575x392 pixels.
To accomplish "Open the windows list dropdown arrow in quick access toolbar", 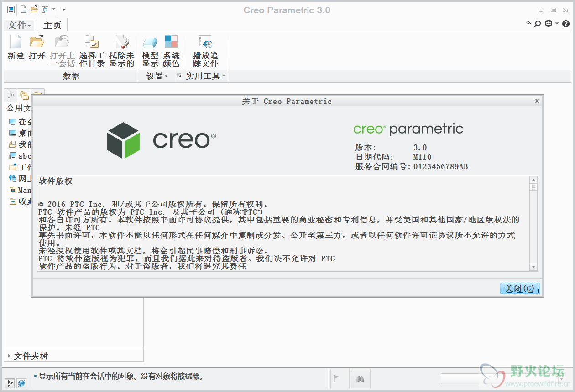I will click(x=53, y=9).
